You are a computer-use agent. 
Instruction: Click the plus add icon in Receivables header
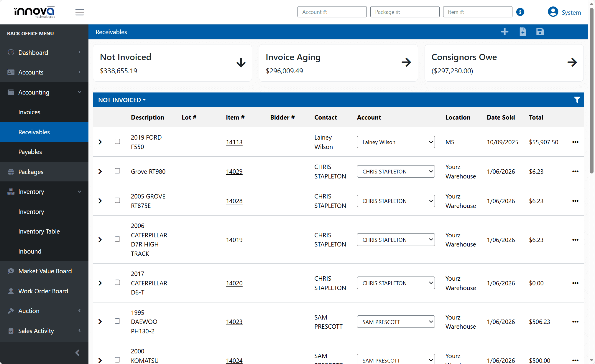tap(504, 32)
